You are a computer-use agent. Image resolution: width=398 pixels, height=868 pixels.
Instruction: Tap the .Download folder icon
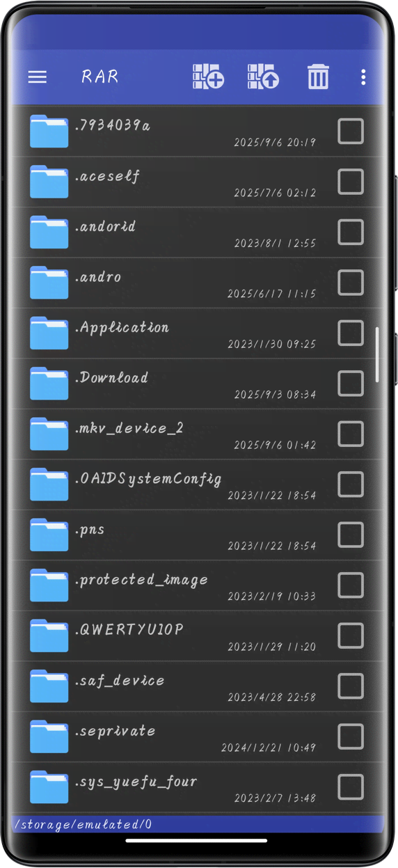point(49,384)
